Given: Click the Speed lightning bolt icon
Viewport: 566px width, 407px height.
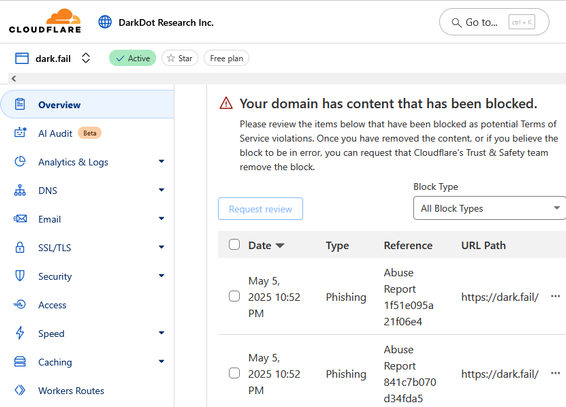Looking at the screenshot, I should tap(20, 333).
